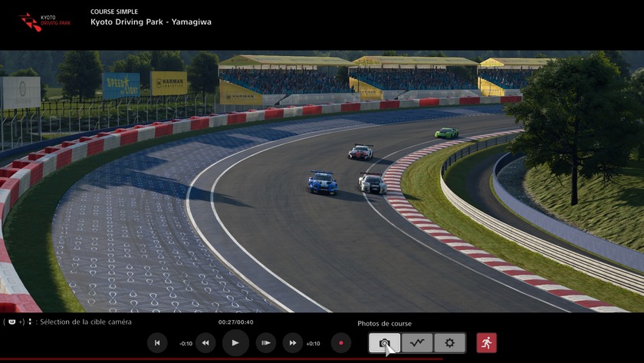Advance replay one frame forward

coord(265,343)
